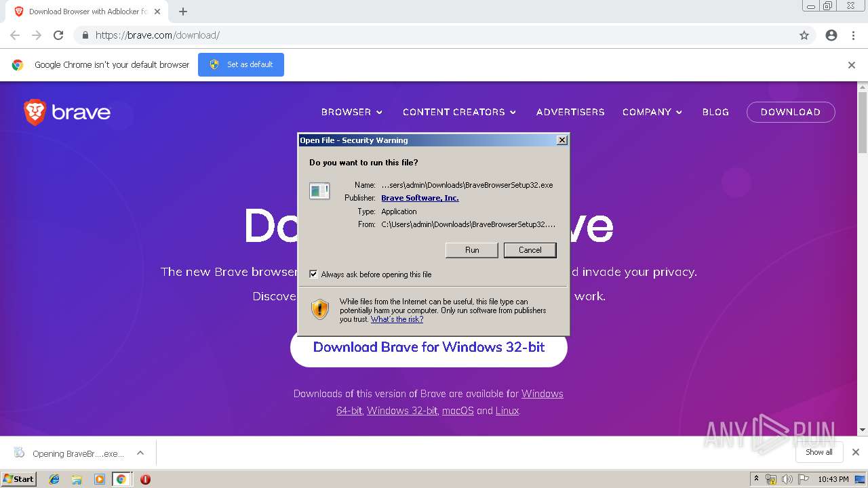Expand CONTENT CREATORS dropdown menu
Viewport: 868px width, 488px height.
459,112
